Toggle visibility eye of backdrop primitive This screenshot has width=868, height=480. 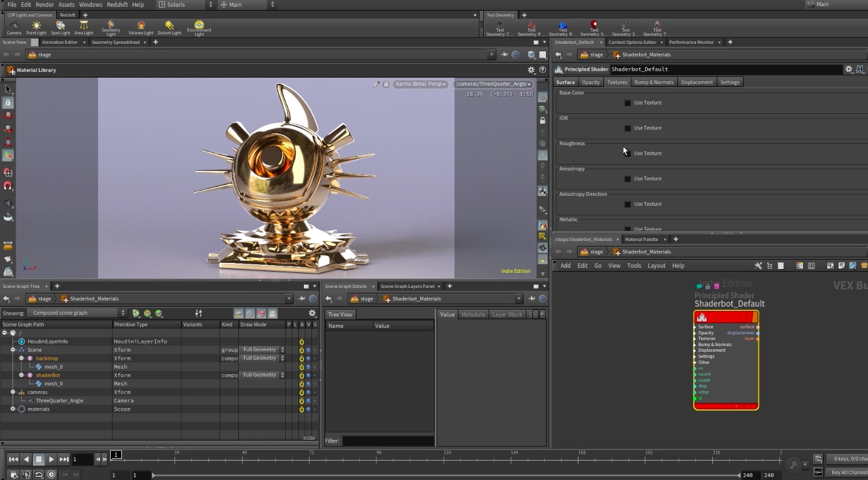(x=308, y=359)
